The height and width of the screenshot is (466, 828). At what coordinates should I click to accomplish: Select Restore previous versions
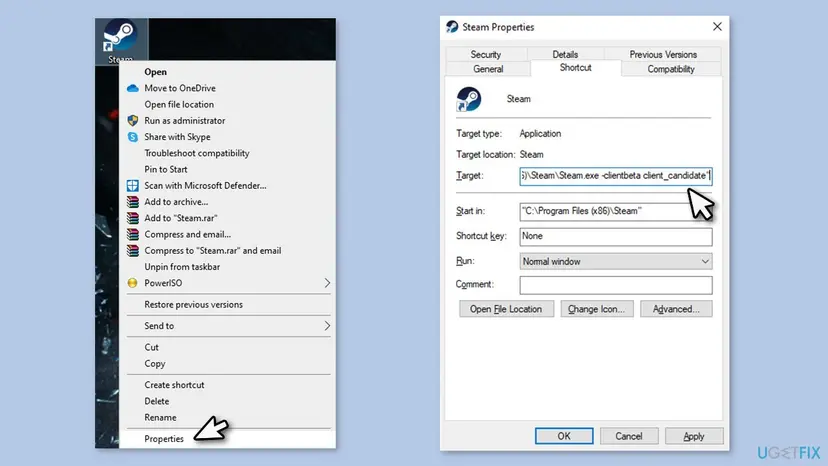click(x=193, y=305)
